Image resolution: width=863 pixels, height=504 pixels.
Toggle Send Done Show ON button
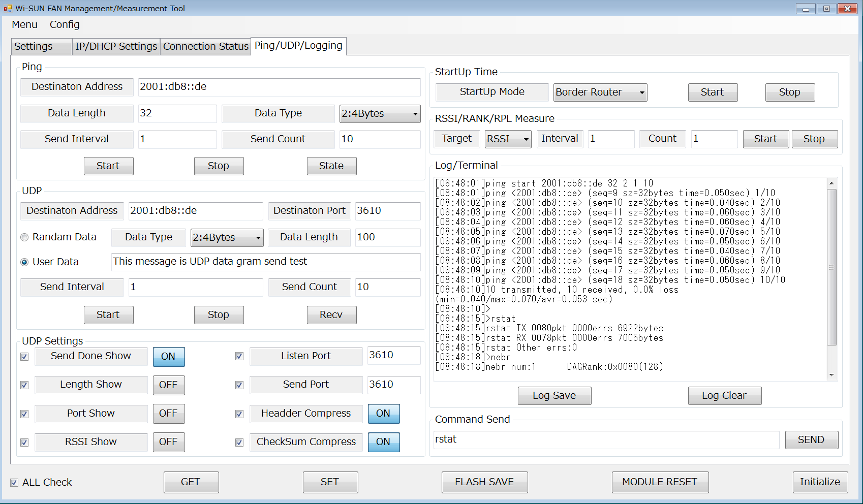point(168,357)
